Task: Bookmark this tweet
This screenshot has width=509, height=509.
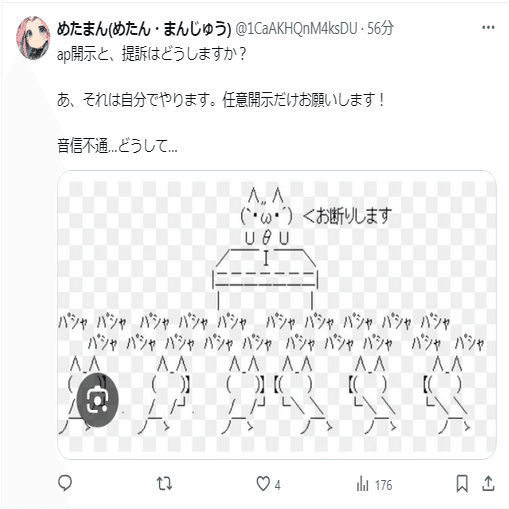Action: pos(462,484)
